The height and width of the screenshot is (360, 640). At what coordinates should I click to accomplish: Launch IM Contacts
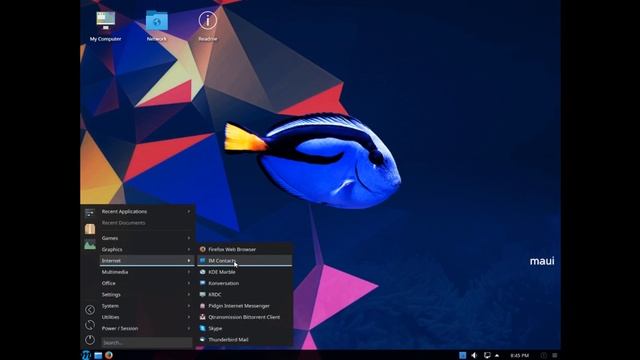click(x=244, y=260)
